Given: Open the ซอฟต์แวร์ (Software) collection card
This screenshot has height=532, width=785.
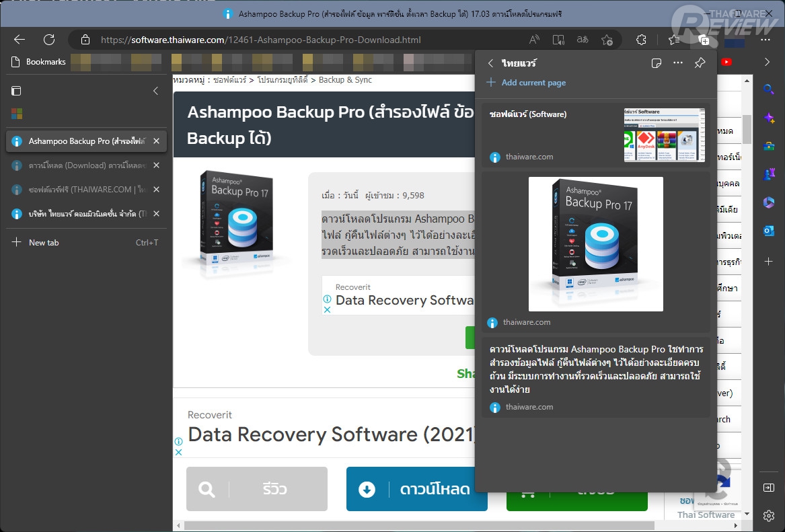Looking at the screenshot, I should (596, 135).
